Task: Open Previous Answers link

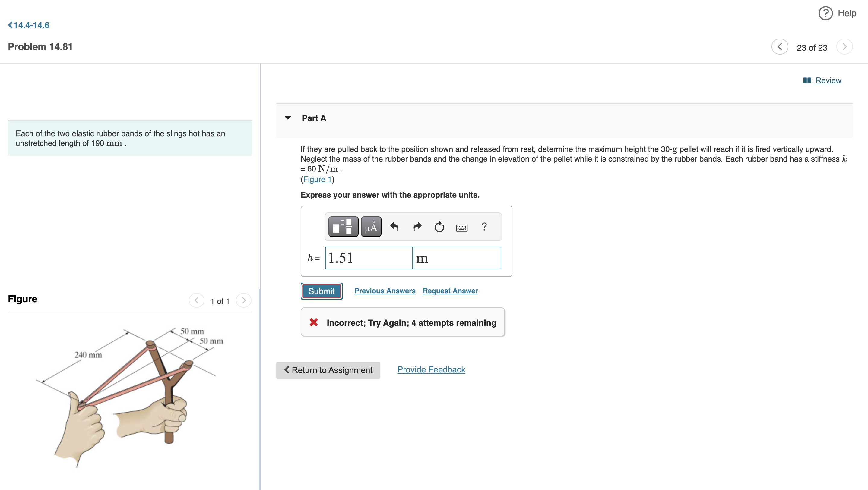Action: pyautogui.click(x=385, y=291)
